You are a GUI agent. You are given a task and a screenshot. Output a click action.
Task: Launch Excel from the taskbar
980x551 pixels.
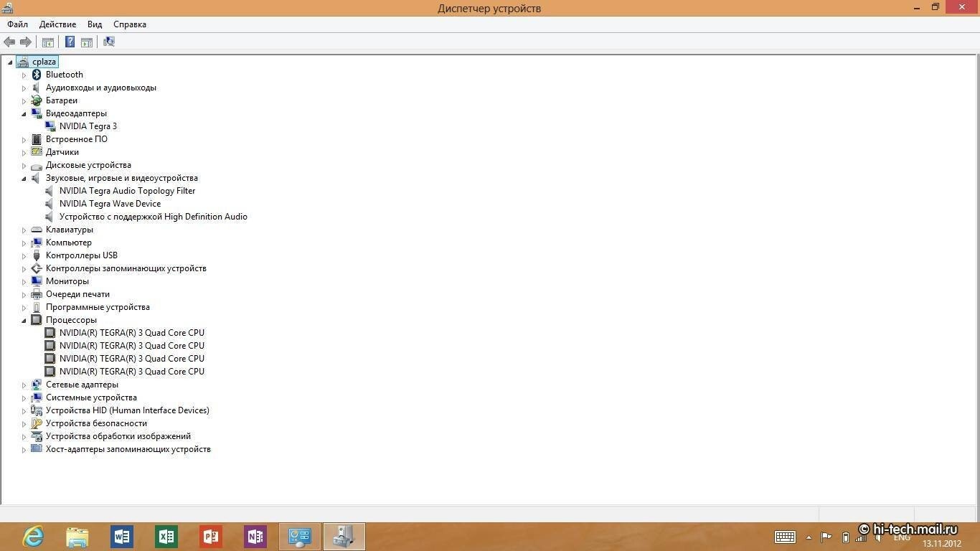point(166,537)
